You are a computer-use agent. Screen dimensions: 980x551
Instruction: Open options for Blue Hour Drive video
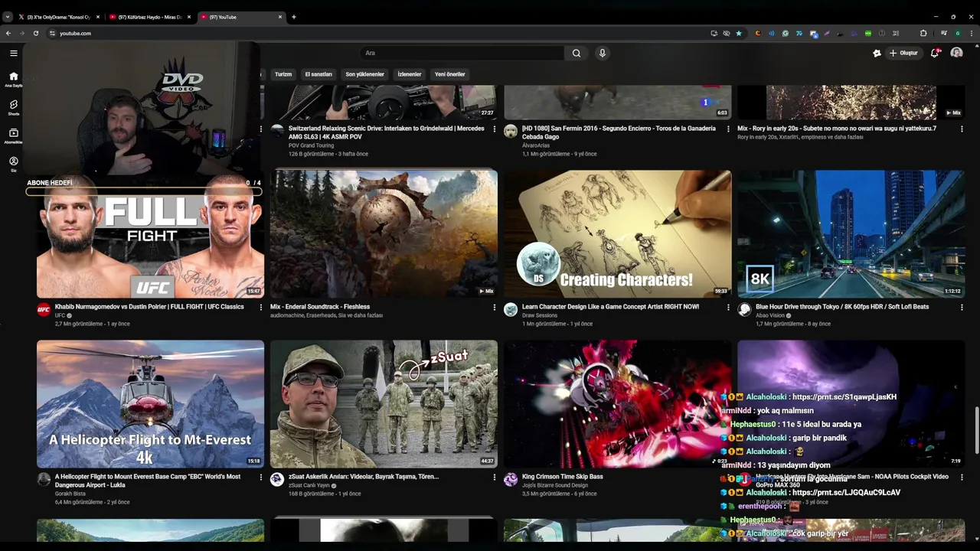962,307
